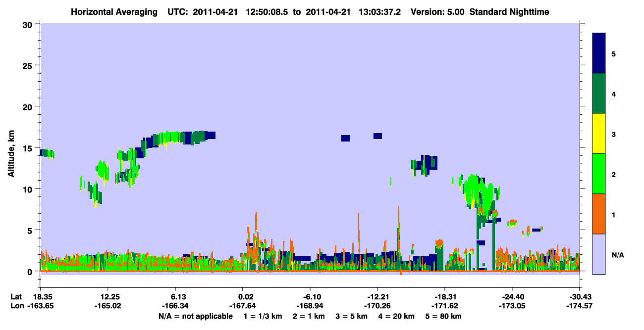
Task: Click the tall green cloud near -20 latitude
Action: pyautogui.click(x=479, y=193)
